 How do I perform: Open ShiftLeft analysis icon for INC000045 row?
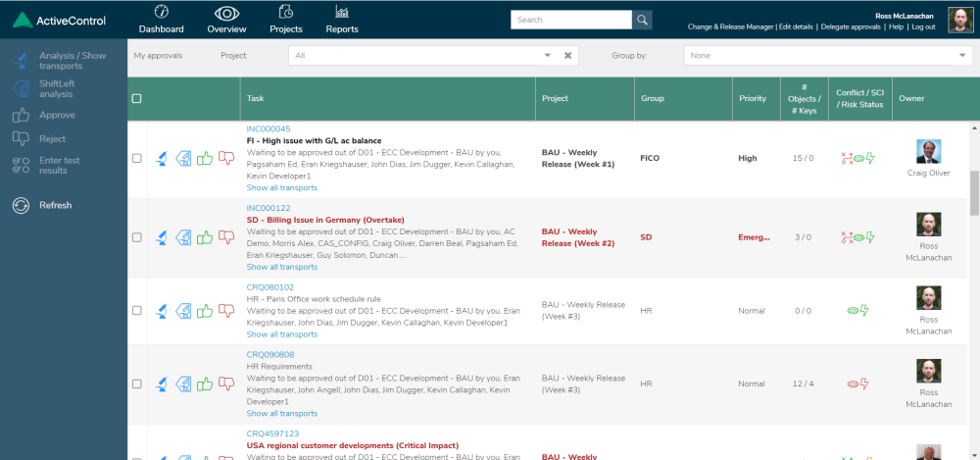(x=182, y=158)
